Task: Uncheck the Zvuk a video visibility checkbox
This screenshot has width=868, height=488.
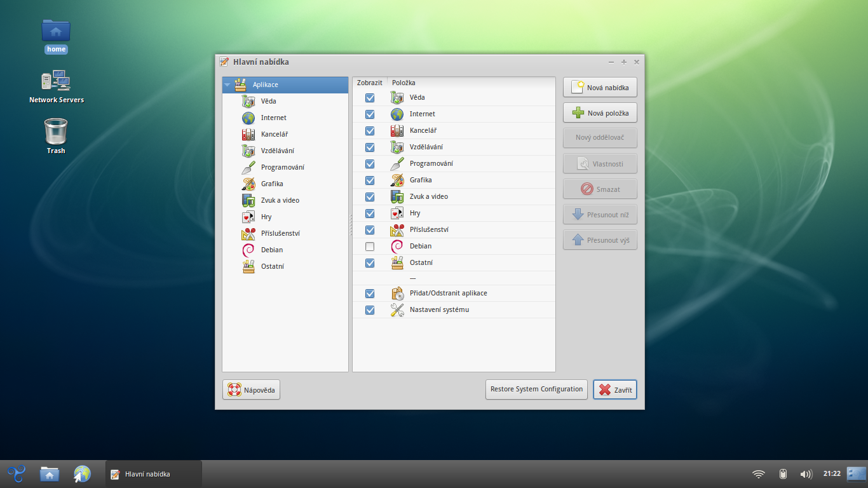Action: pos(370,197)
